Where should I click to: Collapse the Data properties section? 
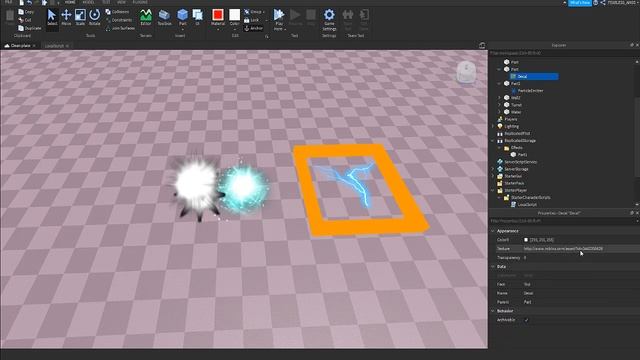[493, 267]
